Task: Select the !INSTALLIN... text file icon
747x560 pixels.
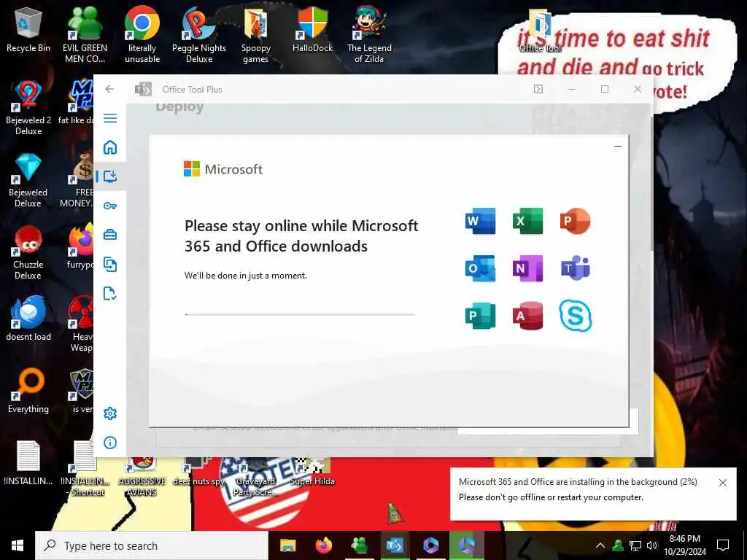Action: coord(28,463)
